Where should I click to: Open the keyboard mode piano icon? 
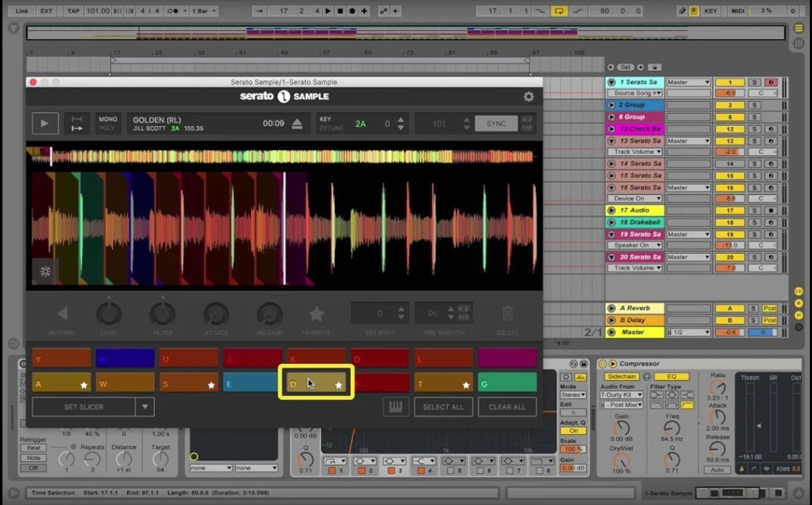pos(396,407)
